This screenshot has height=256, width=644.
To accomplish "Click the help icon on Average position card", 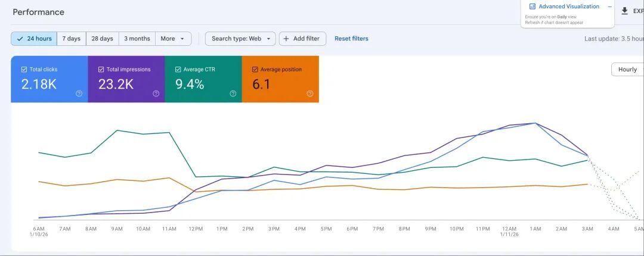I will tap(310, 93).
